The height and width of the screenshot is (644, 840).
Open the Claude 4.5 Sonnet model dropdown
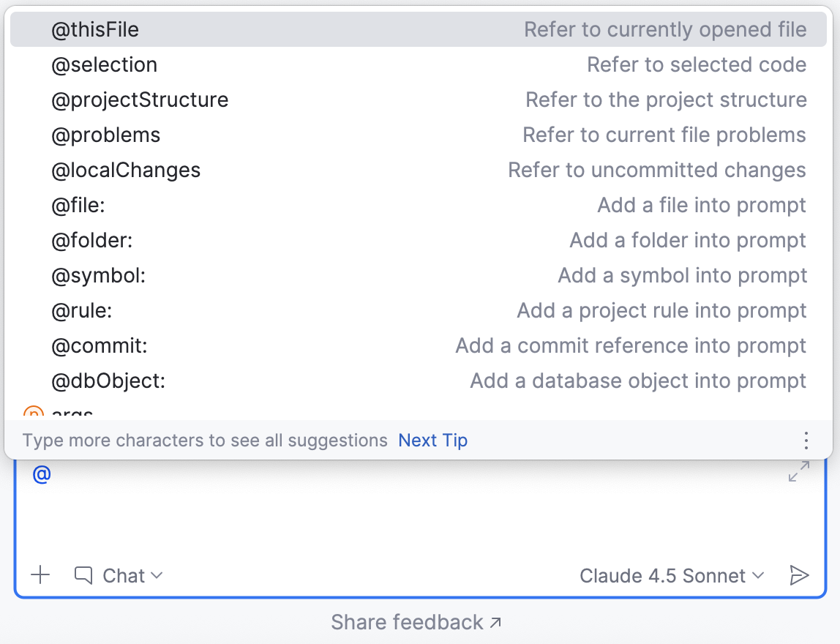pos(671,576)
